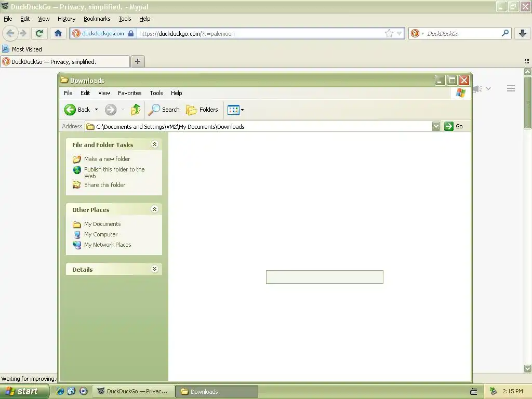Open the browser downloads arrow button
This screenshot has height=399, width=532.
(x=523, y=33)
